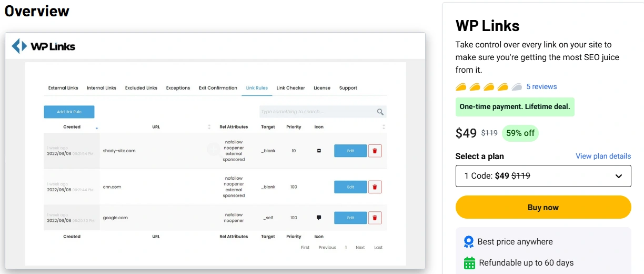Click the shady-site.com rule icon cell
This screenshot has width=644, height=274.
[x=319, y=151]
